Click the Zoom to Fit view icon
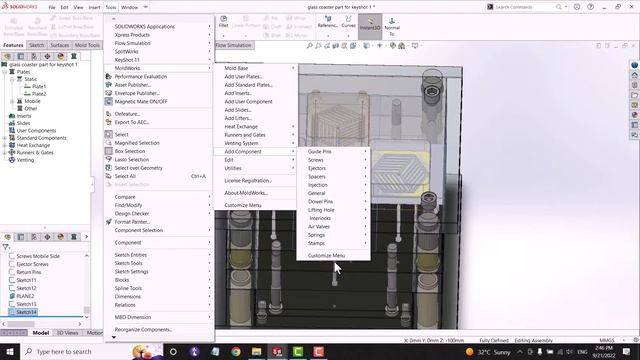This screenshot has height=360, width=640. 310,46
